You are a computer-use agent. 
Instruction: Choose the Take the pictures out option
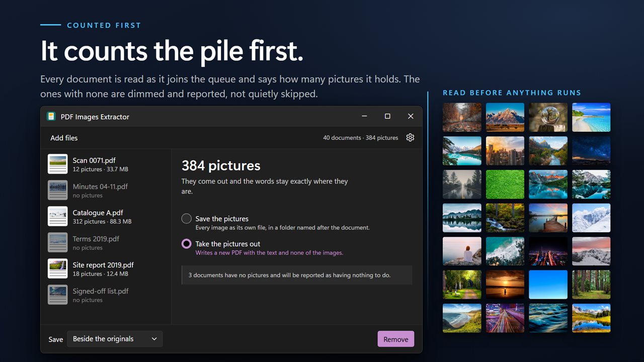tap(187, 244)
